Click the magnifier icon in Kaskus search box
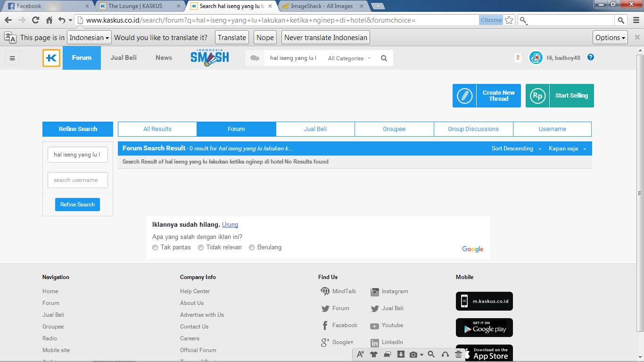The image size is (644, 362). tap(384, 58)
